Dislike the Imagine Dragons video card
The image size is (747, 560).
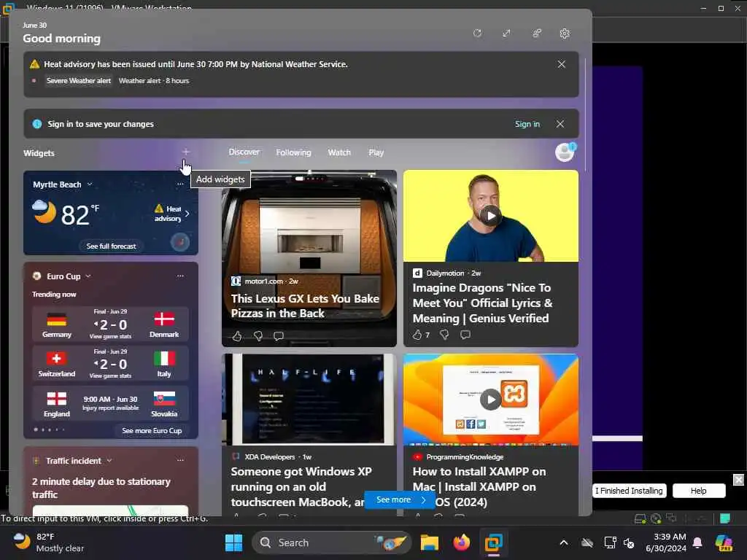(x=444, y=335)
